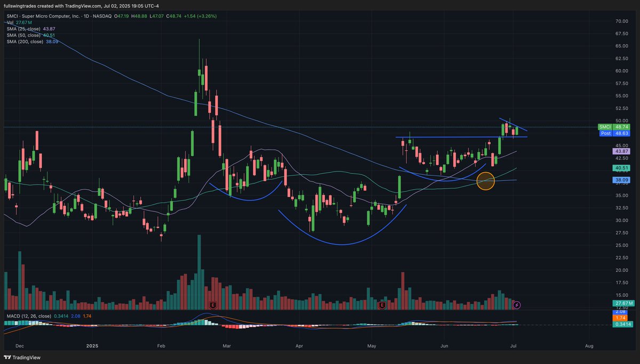The image size is (640, 364).
Task: Click the Dec label on the time axis
Action: click(20, 345)
